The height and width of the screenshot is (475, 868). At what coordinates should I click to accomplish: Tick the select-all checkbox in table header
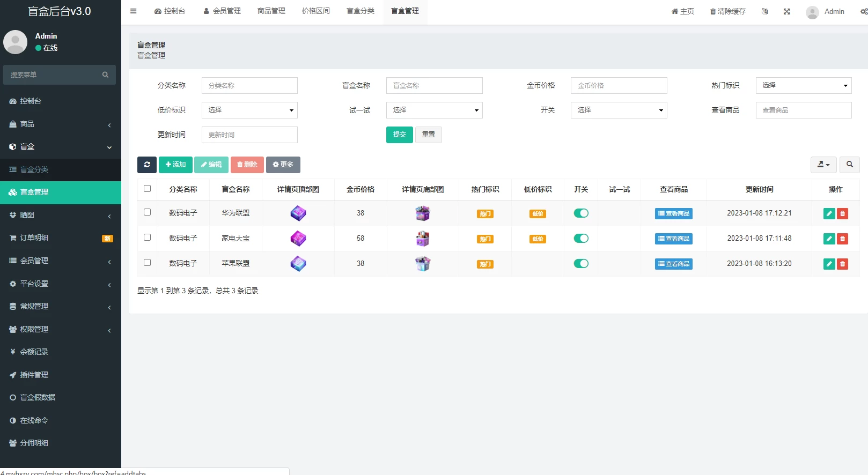[x=148, y=189]
